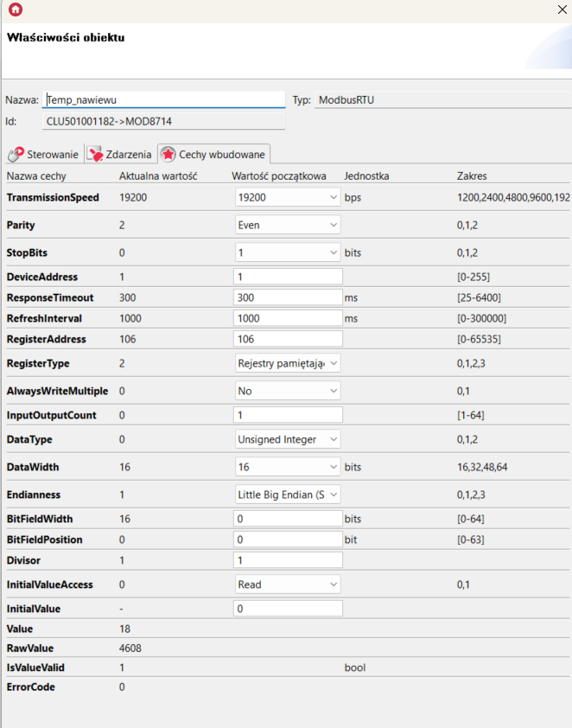The width and height of the screenshot is (572, 728).
Task: Click the Nazwa text field
Action: (x=163, y=100)
